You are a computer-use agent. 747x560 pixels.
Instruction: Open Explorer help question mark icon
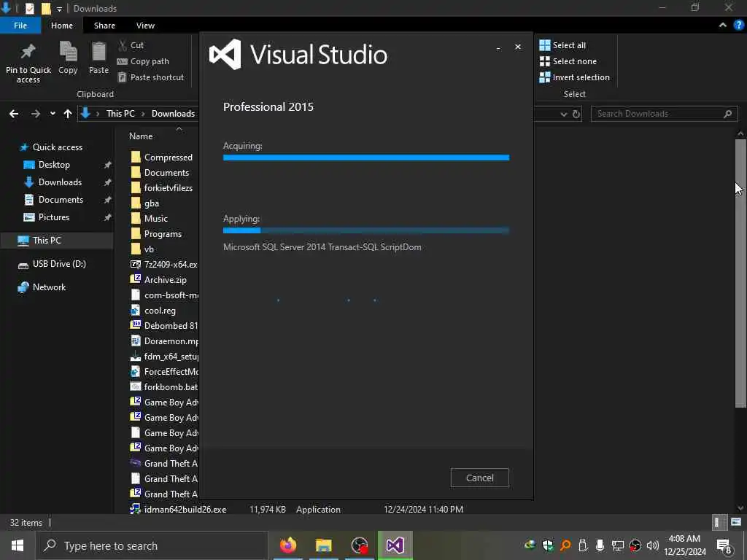(739, 26)
